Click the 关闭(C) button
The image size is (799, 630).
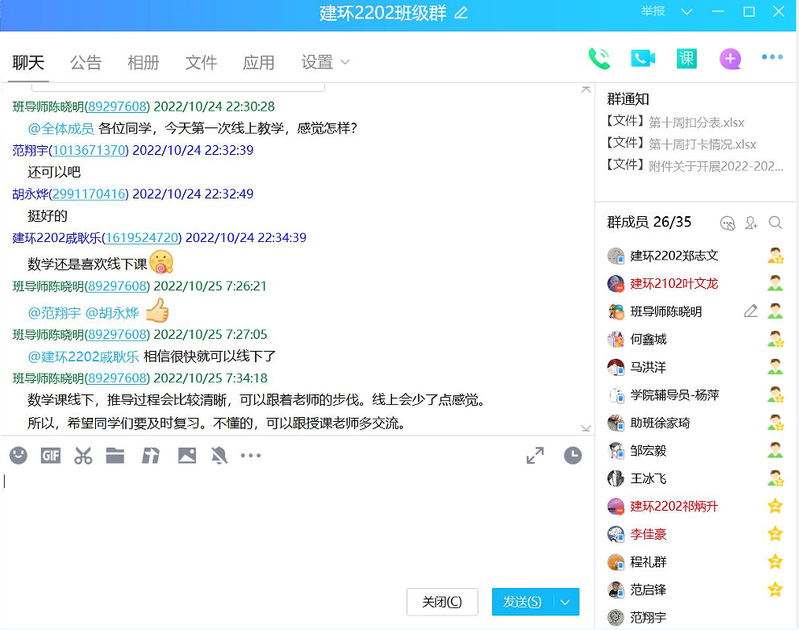click(442, 602)
